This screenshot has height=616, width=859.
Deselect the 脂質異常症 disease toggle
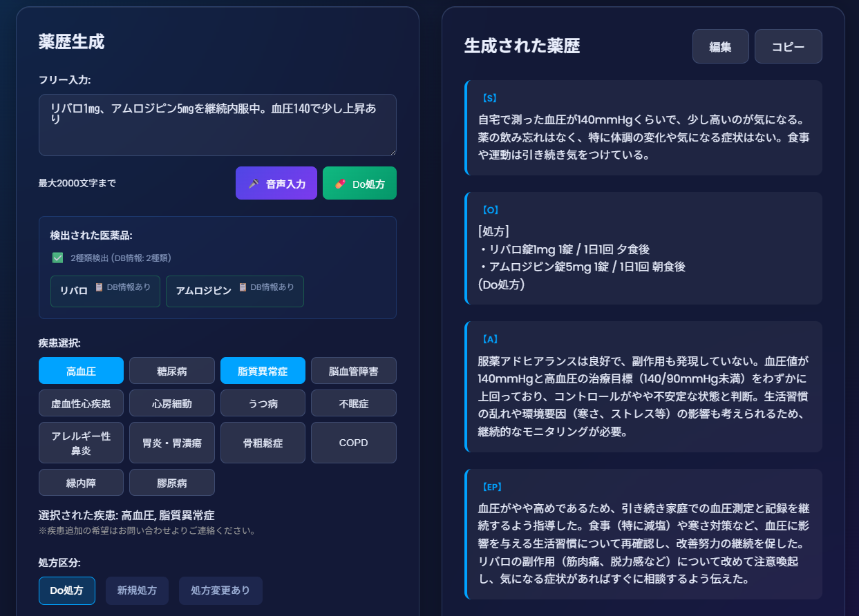[263, 370]
